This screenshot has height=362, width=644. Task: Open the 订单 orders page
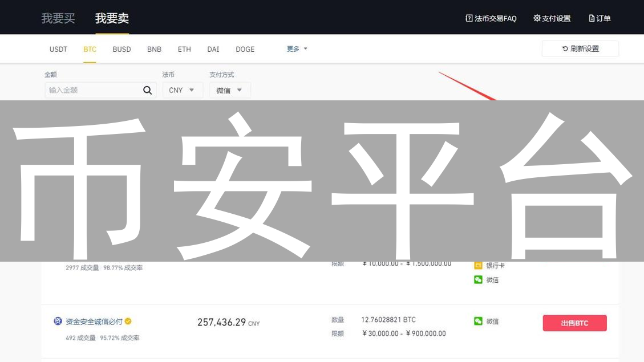click(x=600, y=18)
